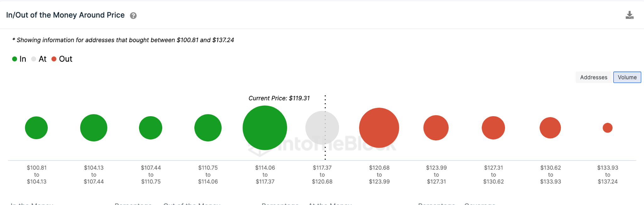Toggle the grey At legend marker

pyautogui.click(x=34, y=59)
